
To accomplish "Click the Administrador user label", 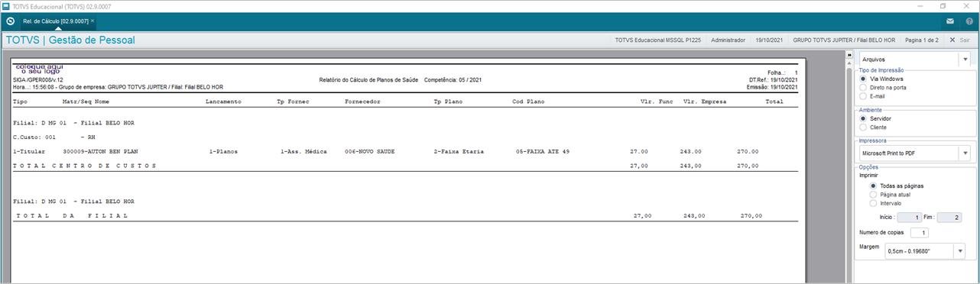I will [728, 40].
